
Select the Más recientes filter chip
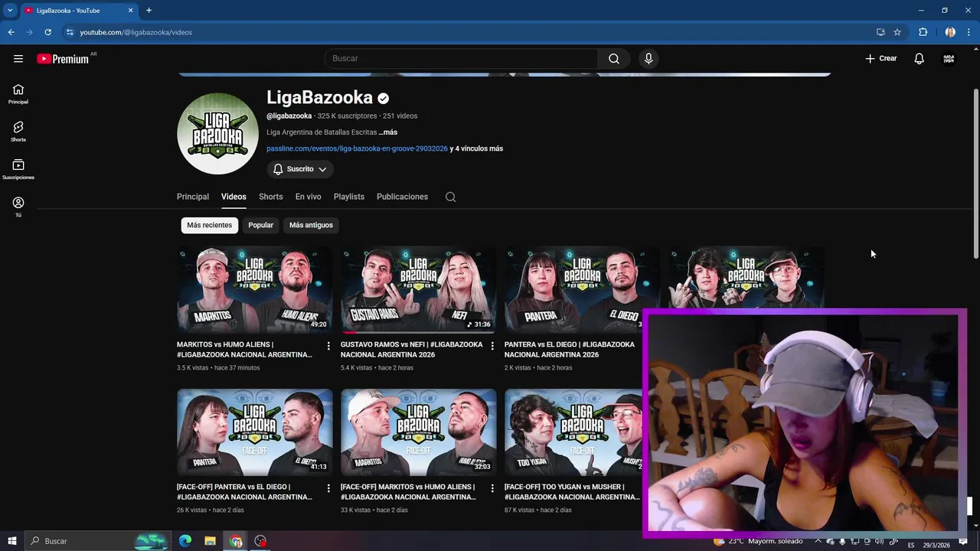209,225
